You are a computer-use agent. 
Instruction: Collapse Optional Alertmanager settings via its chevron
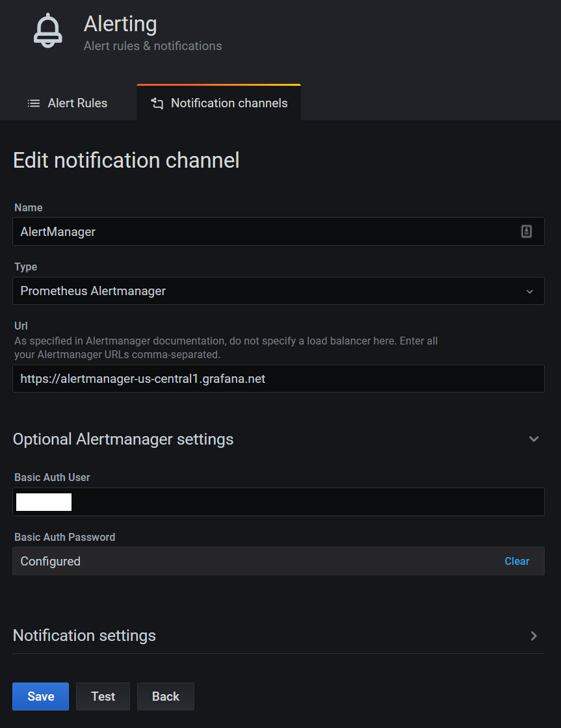534,439
